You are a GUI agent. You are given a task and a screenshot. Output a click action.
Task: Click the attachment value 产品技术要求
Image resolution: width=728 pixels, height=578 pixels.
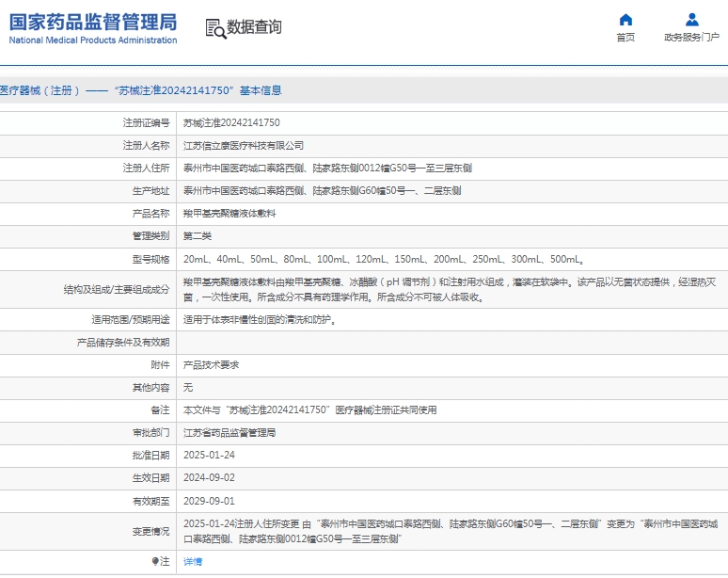[x=211, y=364]
